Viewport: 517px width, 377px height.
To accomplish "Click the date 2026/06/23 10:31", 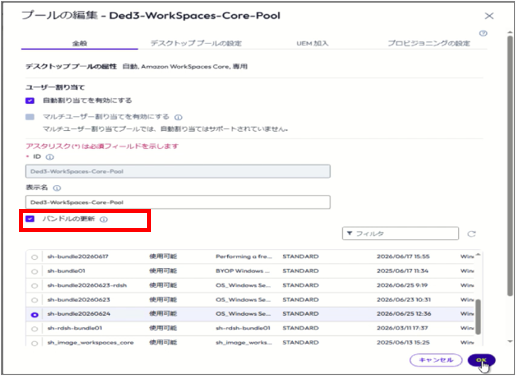I will point(404,299).
